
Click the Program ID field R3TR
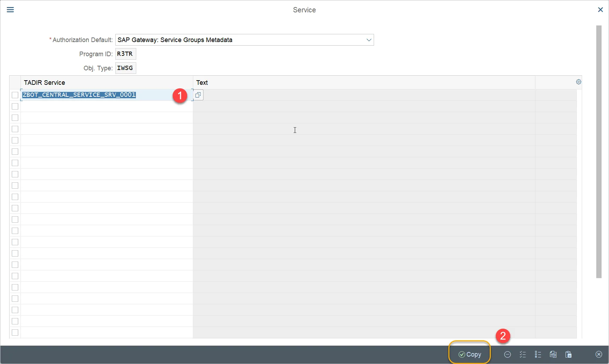(x=126, y=54)
